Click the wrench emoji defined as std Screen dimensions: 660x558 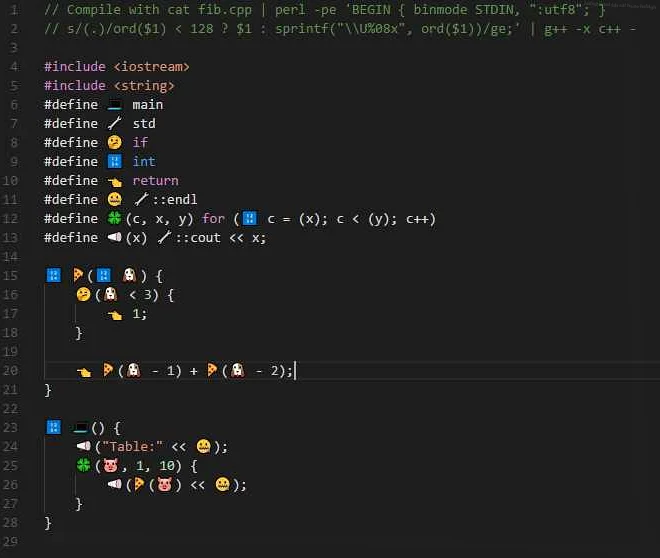pyautogui.click(x=114, y=123)
